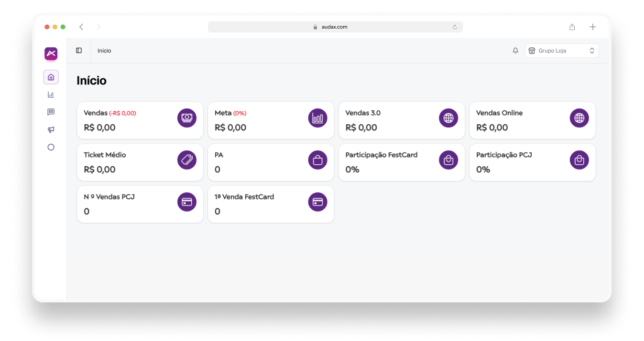Screen dimensions: 644x341
Task: Expand the Grupo Loja store selector
Action: pos(562,51)
